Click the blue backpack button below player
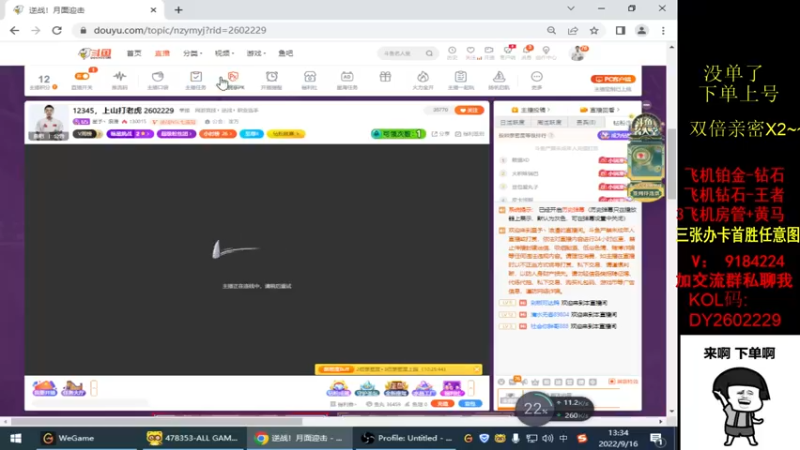 470,404
